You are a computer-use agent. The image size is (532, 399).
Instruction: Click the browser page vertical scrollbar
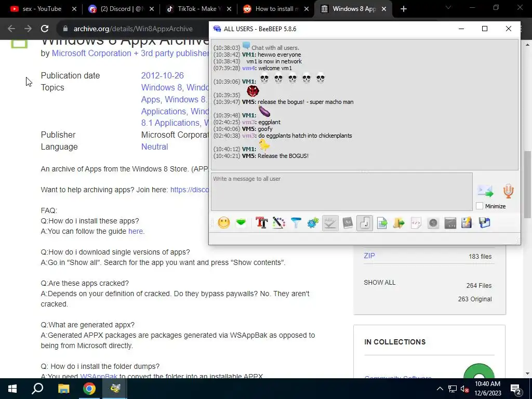528,185
